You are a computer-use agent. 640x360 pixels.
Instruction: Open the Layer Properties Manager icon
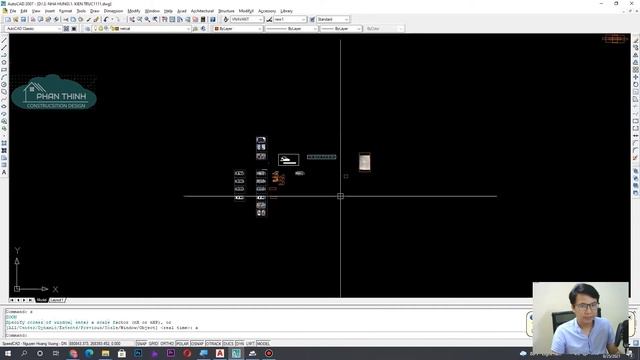(x=87, y=29)
